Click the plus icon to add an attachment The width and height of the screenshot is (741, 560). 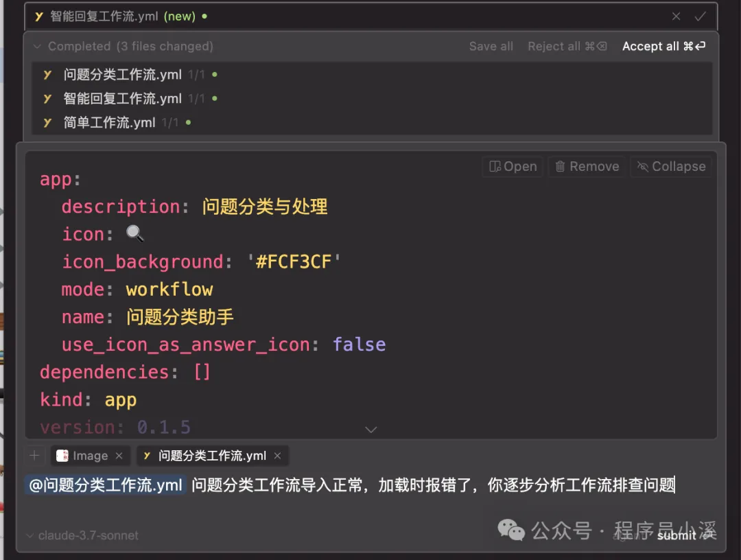[x=34, y=455]
